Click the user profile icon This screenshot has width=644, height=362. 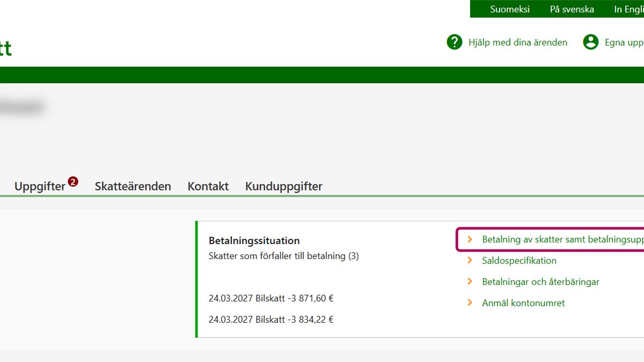[x=590, y=42]
